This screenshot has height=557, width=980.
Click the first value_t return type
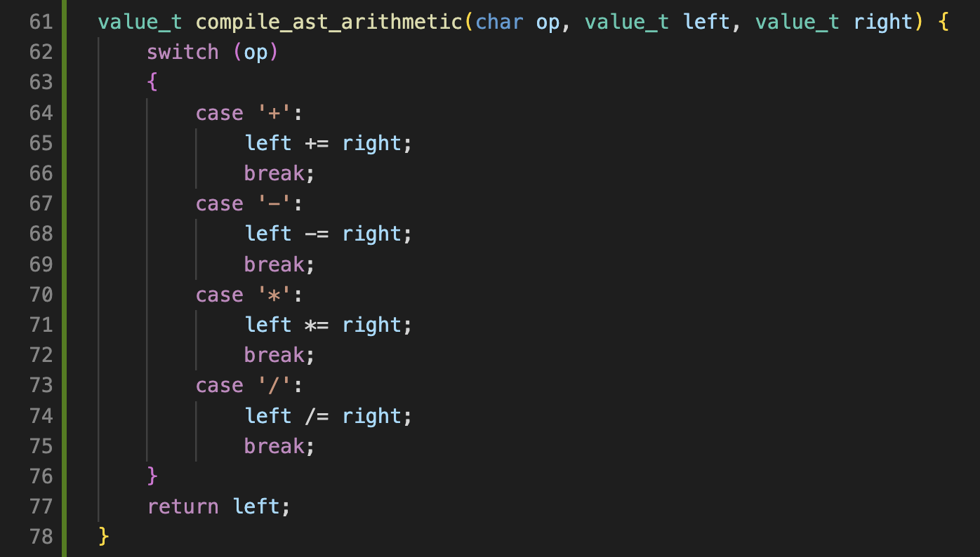coord(140,22)
